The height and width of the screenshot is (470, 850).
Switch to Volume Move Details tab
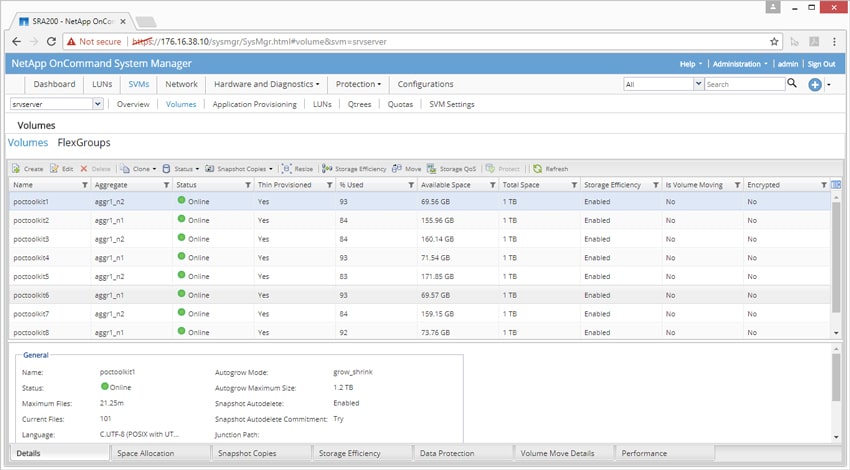(x=563, y=453)
